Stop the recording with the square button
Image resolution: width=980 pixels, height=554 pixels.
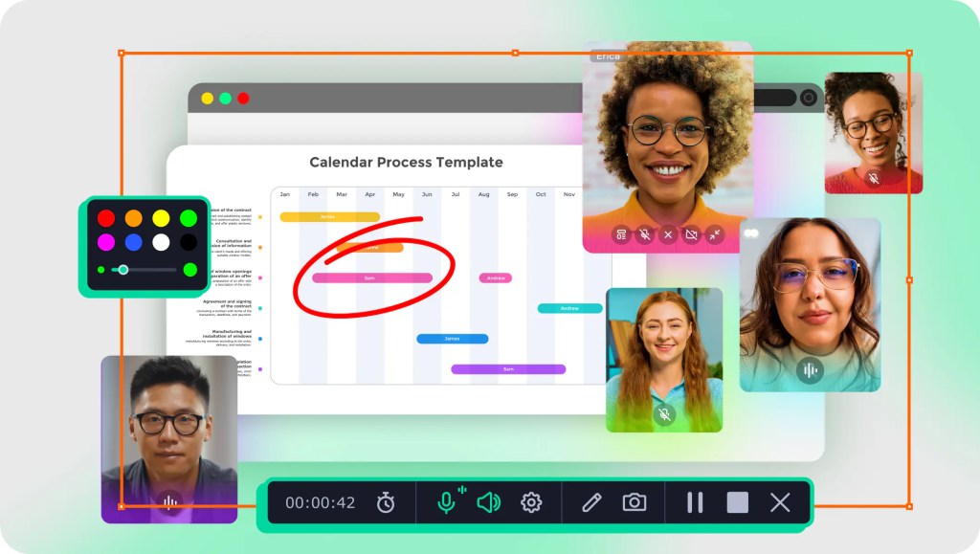[x=737, y=502]
